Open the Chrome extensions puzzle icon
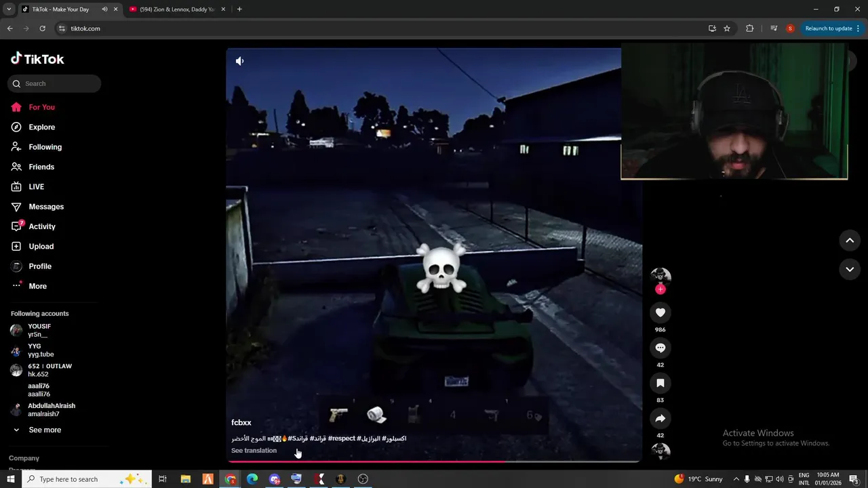Image resolution: width=868 pixels, height=488 pixels. (x=749, y=28)
